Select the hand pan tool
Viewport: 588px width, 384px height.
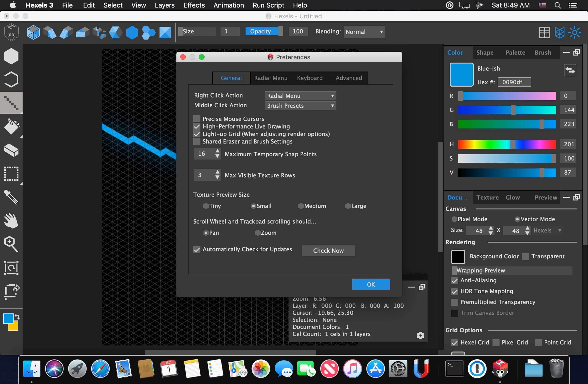(x=11, y=220)
